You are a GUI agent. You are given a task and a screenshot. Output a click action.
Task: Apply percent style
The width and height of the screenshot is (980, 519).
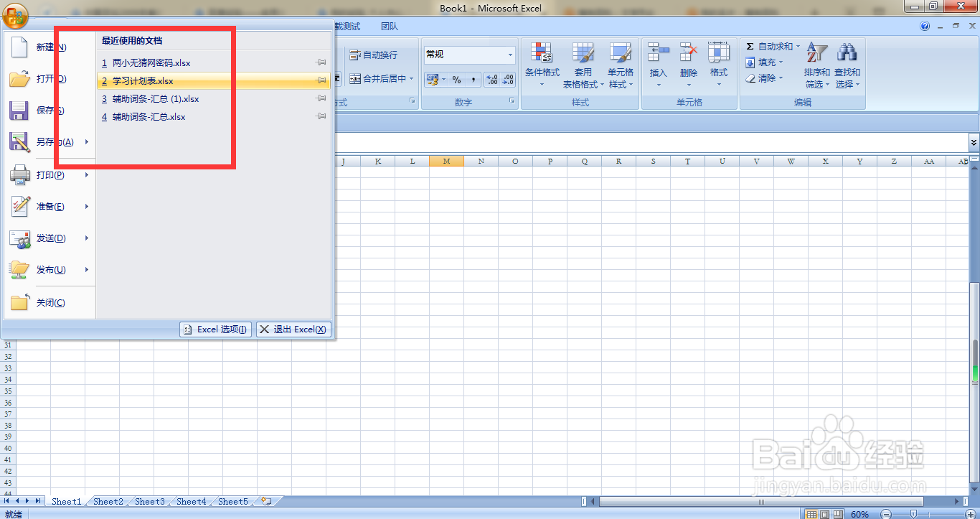[x=456, y=80]
